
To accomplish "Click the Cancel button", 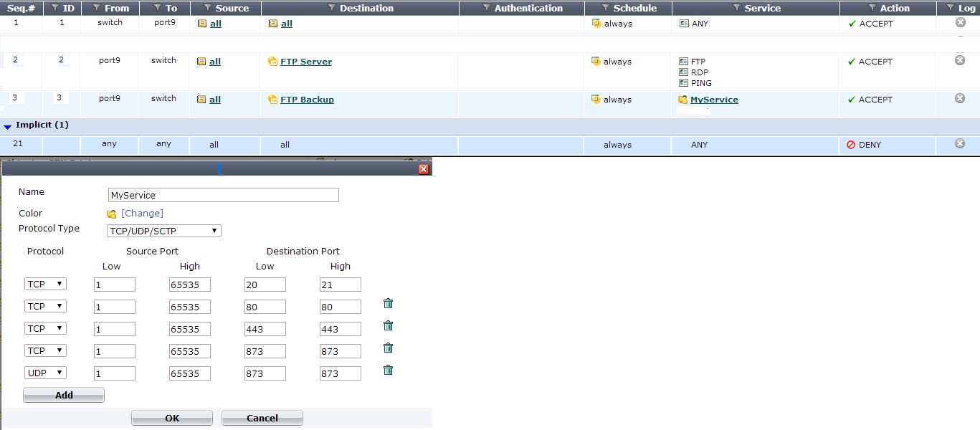I will (262, 418).
